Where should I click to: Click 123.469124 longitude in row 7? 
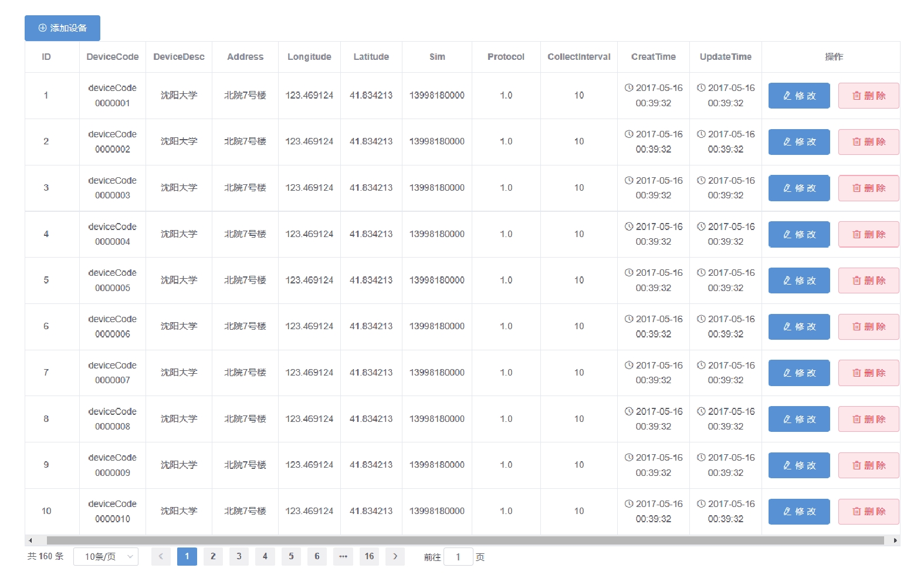309,373
